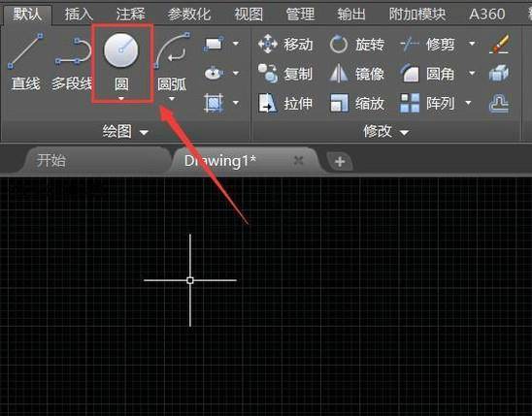Switch to the 开始 document tab
Image resolution: width=532 pixels, height=416 pixels.
[50, 161]
